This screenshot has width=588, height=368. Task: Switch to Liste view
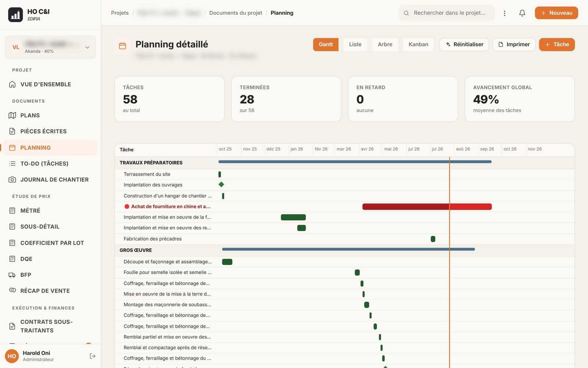(x=355, y=45)
